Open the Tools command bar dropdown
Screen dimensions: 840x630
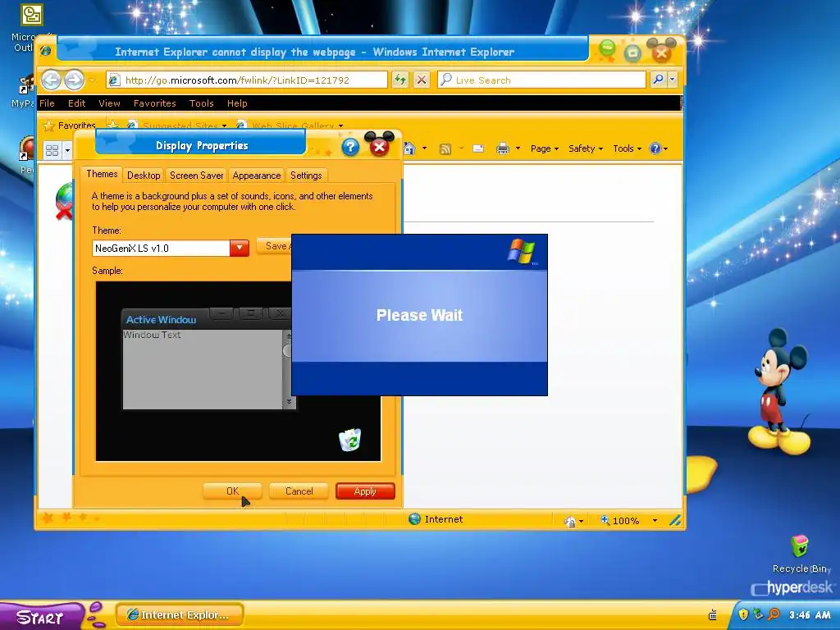pos(627,148)
